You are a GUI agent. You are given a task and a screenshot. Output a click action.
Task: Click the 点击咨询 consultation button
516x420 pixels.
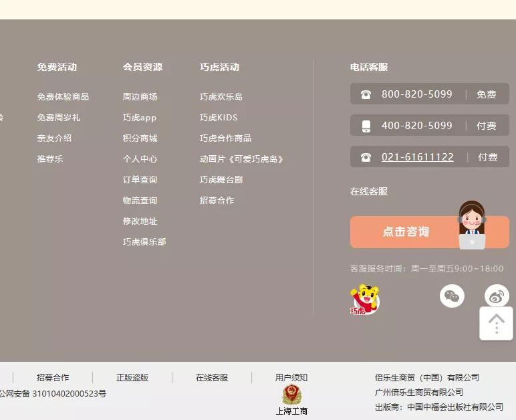pos(430,231)
